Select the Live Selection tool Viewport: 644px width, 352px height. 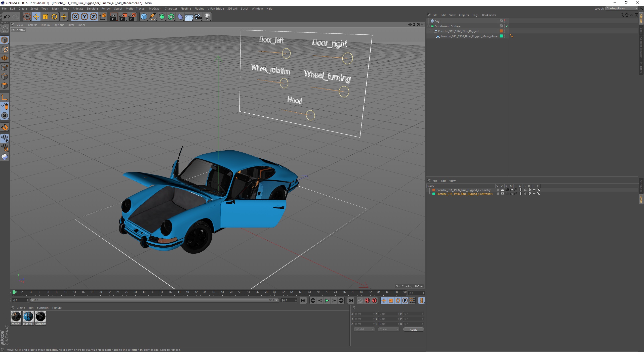tap(27, 17)
